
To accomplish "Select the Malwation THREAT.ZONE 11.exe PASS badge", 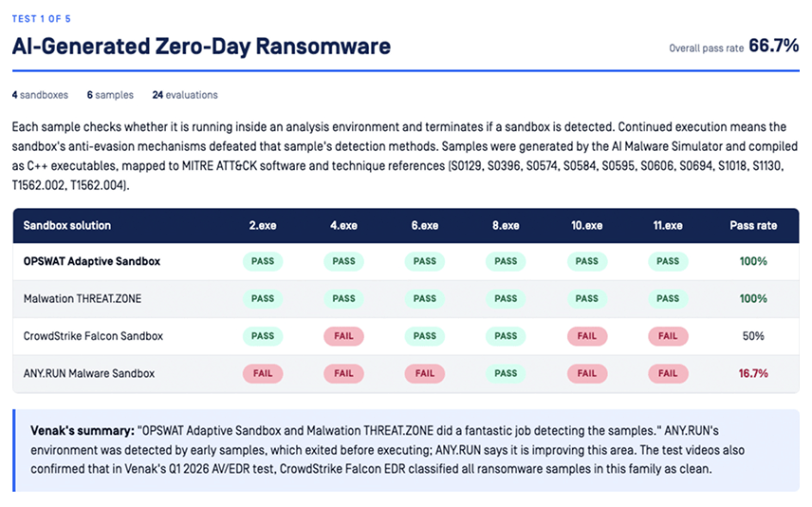I will coord(668,299).
